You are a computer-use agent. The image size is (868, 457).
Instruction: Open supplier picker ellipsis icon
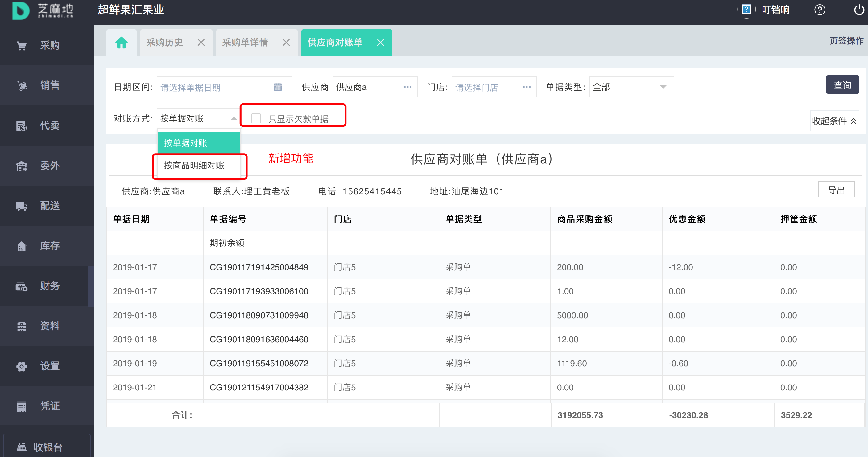pyautogui.click(x=407, y=87)
